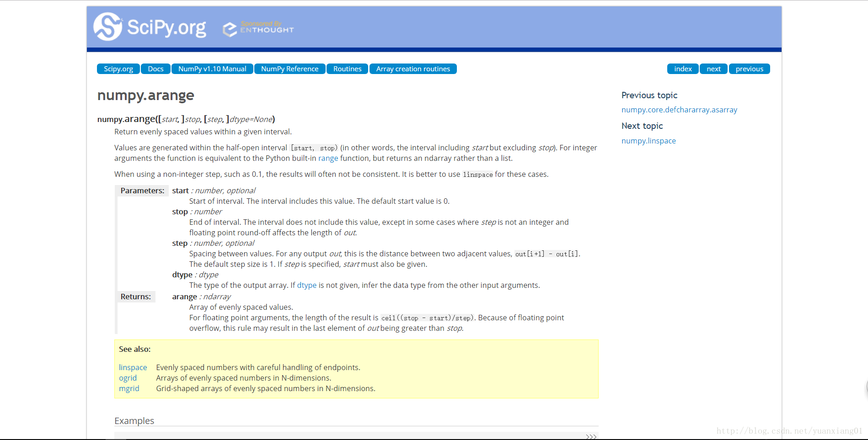Go to the Docs breadcrumb
Image resolution: width=868 pixels, height=440 pixels.
click(155, 69)
